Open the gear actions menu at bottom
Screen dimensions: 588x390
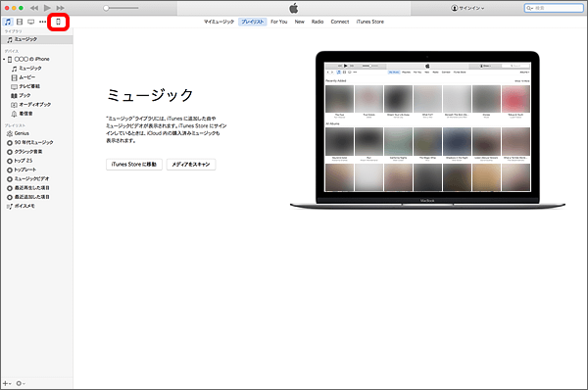pyautogui.click(x=21, y=383)
